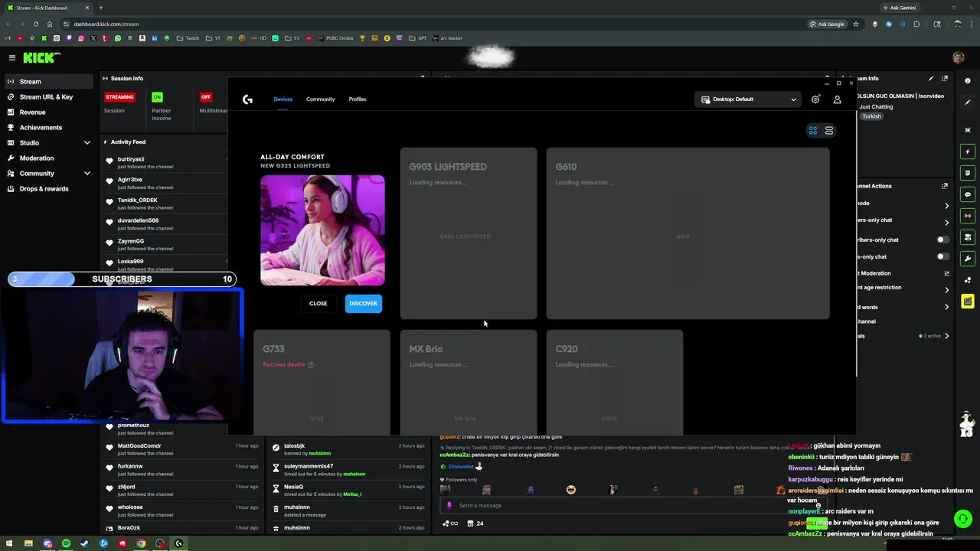Click CLOSE on the G325 promo

(318, 304)
